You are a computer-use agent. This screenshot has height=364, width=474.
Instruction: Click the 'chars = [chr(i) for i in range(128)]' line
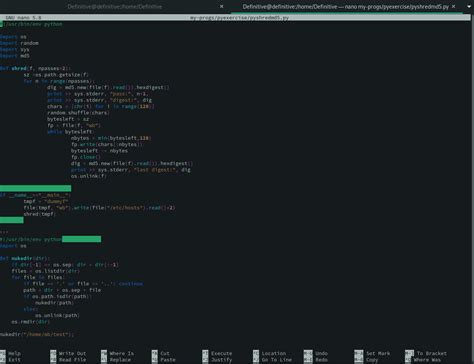[101, 106]
